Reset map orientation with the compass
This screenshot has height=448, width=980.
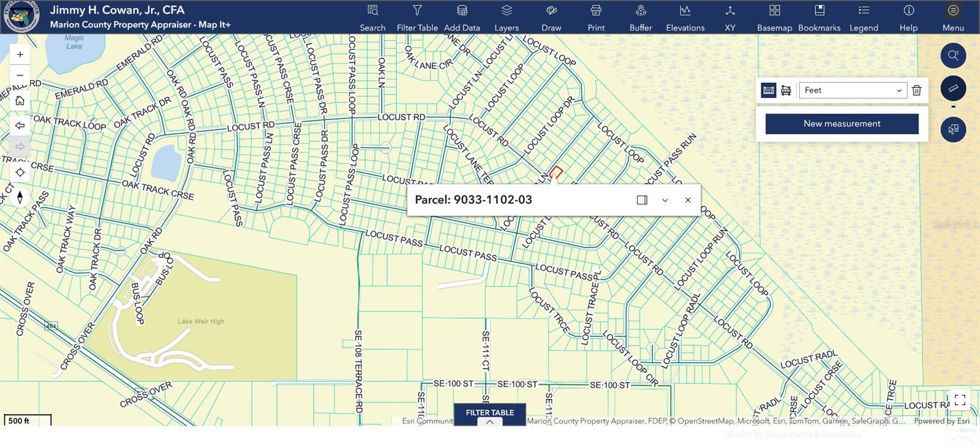(x=20, y=197)
